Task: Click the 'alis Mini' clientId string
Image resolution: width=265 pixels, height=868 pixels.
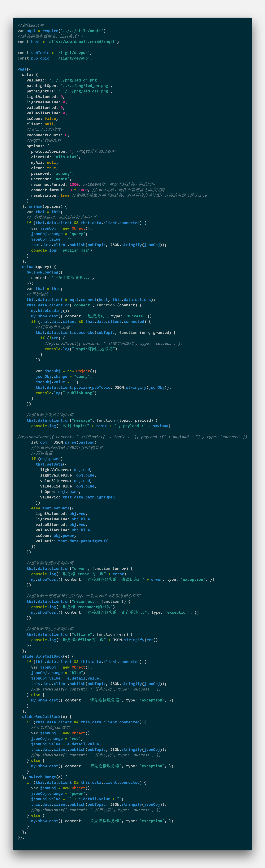Action: (x=66, y=157)
